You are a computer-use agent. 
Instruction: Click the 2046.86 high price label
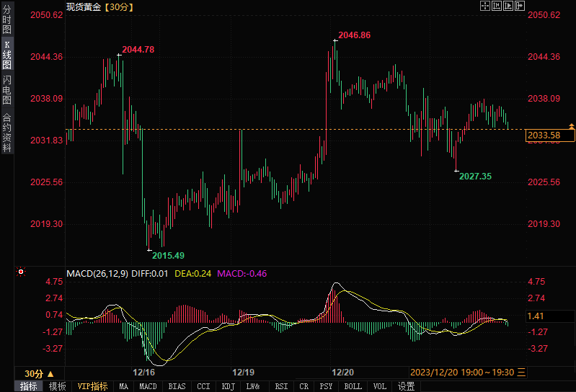[x=354, y=35]
